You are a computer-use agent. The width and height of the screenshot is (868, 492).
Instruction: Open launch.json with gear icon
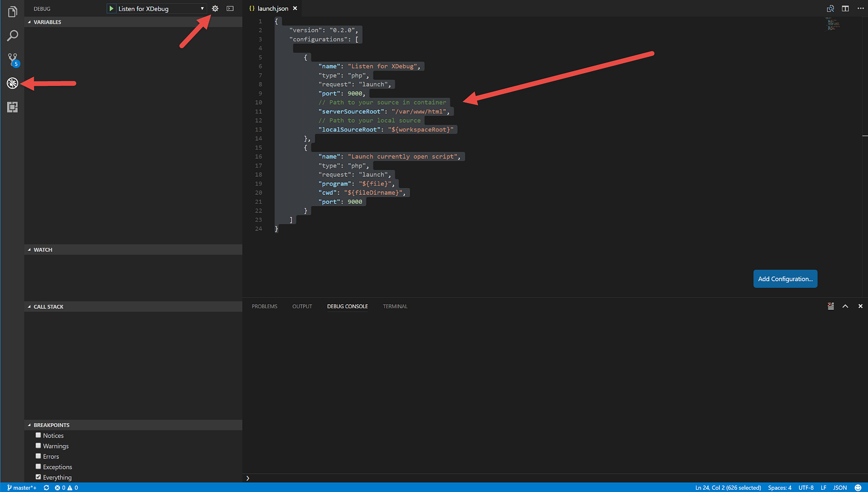(215, 9)
